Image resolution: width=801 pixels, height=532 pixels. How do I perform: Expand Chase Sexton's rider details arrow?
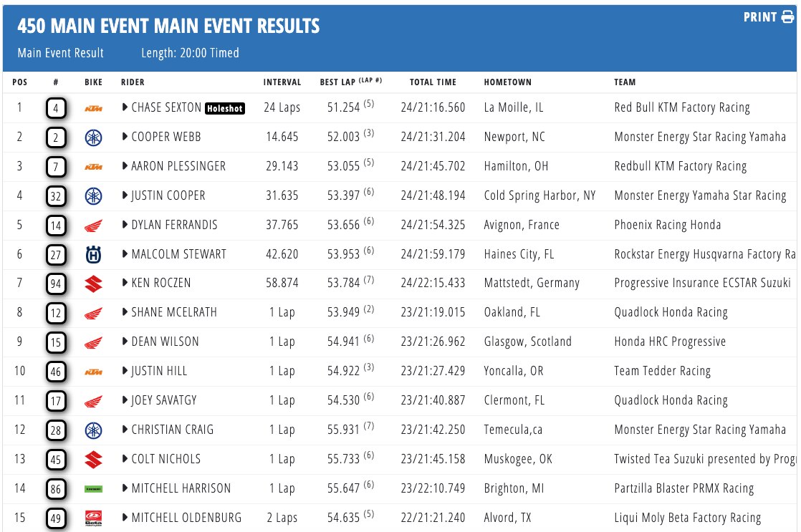click(125, 107)
